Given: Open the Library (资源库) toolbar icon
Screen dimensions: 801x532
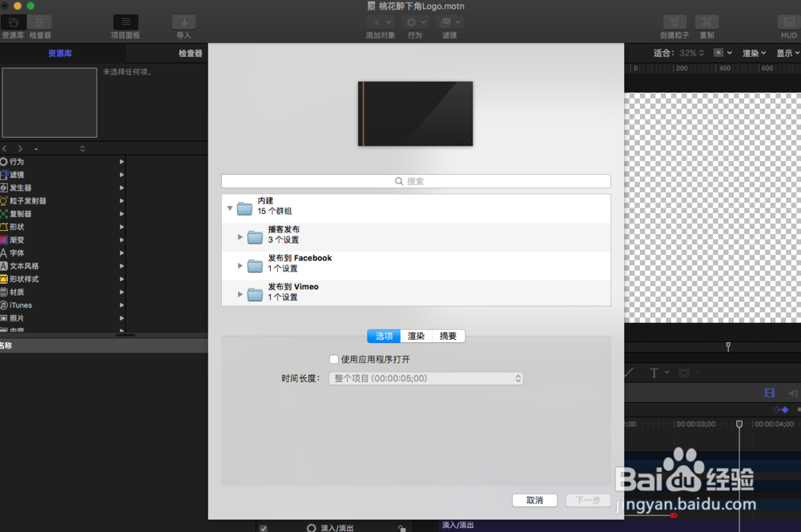Looking at the screenshot, I should coord(14,22).
